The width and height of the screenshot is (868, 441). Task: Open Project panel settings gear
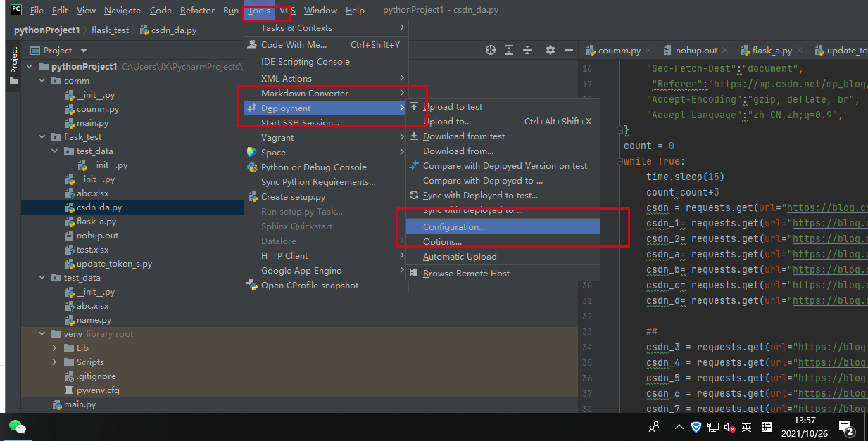click(x=551, y=50)
